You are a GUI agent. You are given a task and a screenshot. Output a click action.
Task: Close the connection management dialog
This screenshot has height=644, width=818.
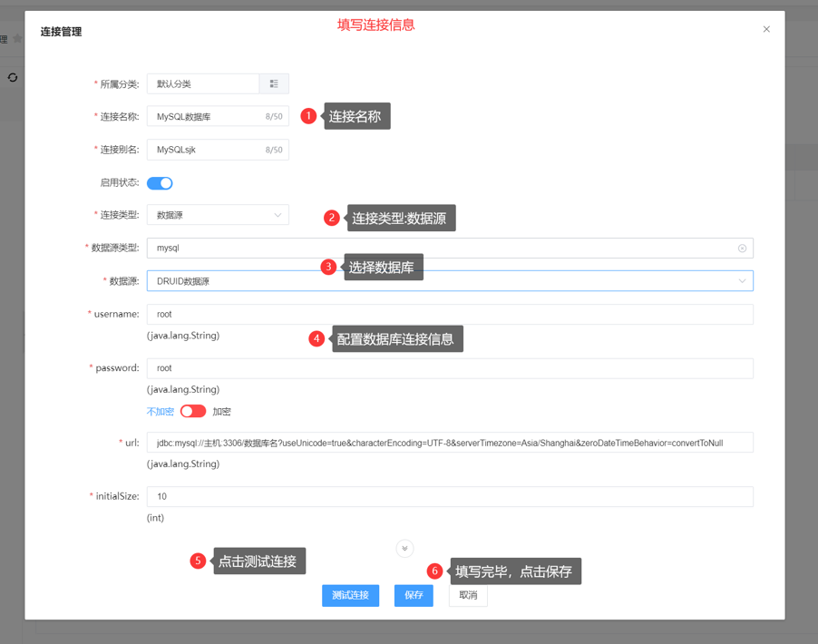(x=766, y=30)
